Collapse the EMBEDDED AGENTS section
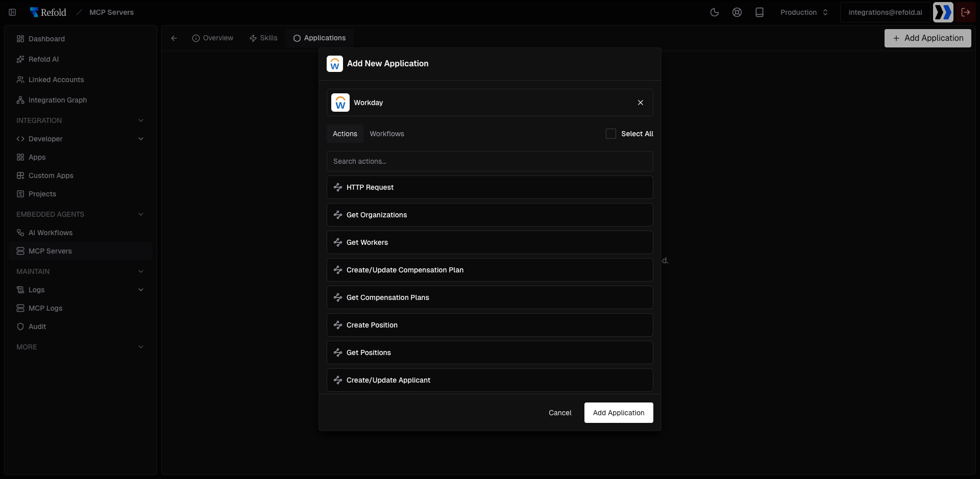Screen dimensions: 980x479 (141, 214)
